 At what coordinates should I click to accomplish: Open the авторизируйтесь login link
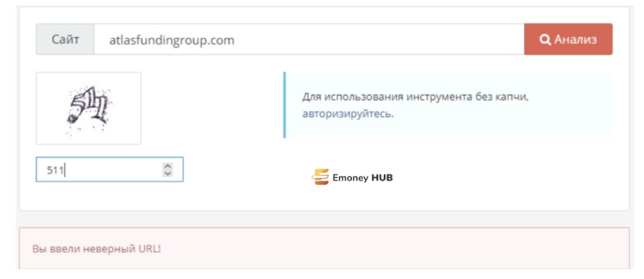pos(348,114)
